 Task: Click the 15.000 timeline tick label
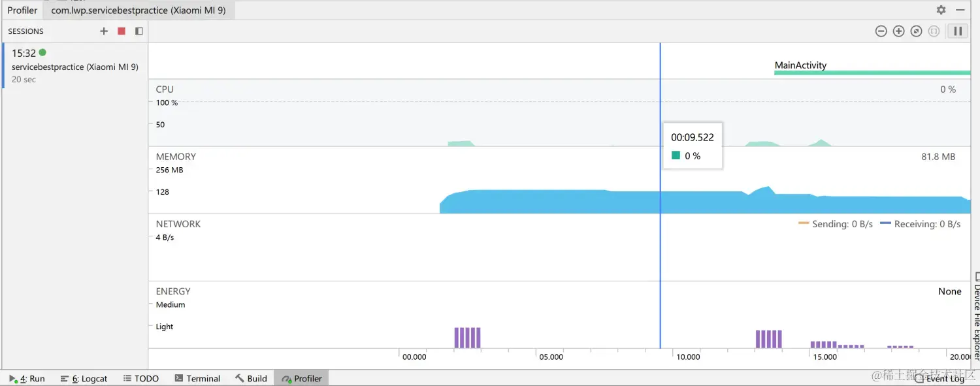(x=825, y=357)
